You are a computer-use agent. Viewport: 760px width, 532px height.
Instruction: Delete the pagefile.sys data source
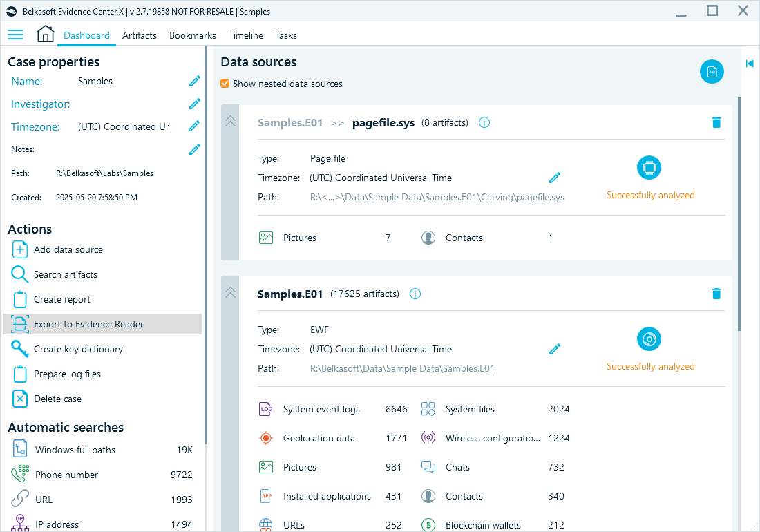pyautogui.click(x=716, y=122)
